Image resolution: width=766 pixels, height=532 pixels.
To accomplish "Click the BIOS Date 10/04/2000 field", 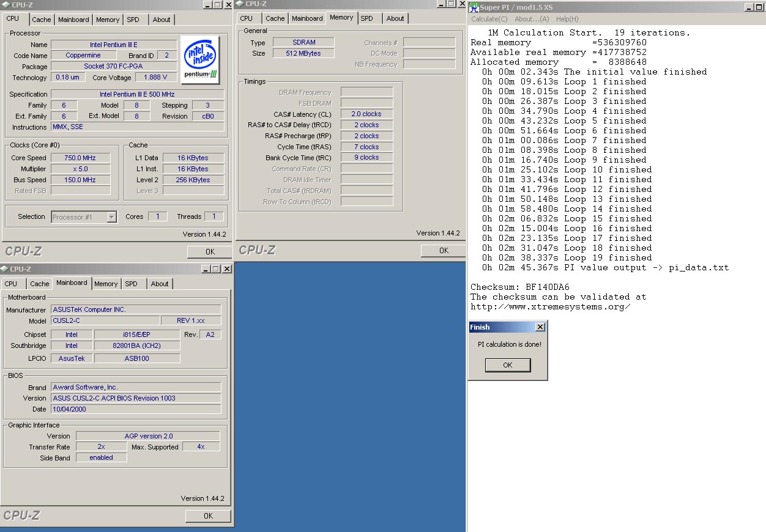I will [x=136, y=409].
